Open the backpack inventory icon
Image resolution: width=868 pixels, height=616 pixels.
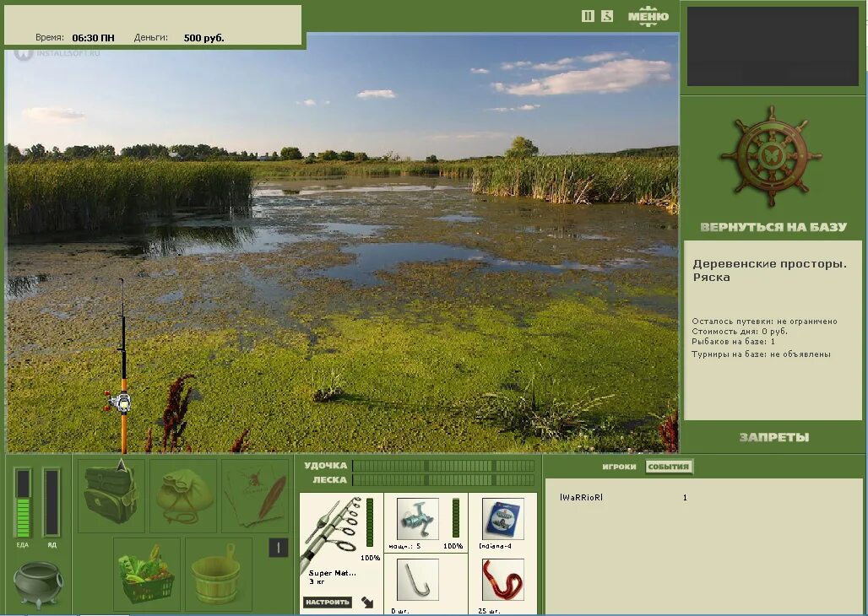point(111,494)
